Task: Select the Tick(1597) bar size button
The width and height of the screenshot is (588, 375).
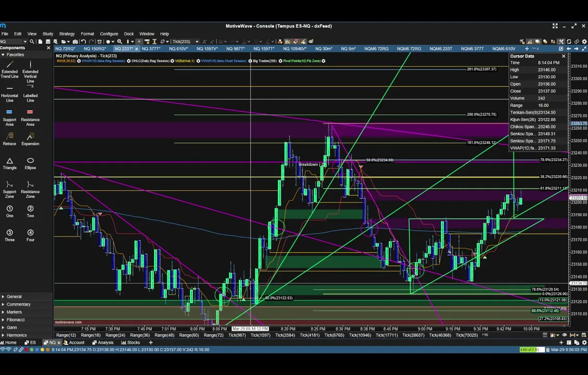Action: coord(260,335)
